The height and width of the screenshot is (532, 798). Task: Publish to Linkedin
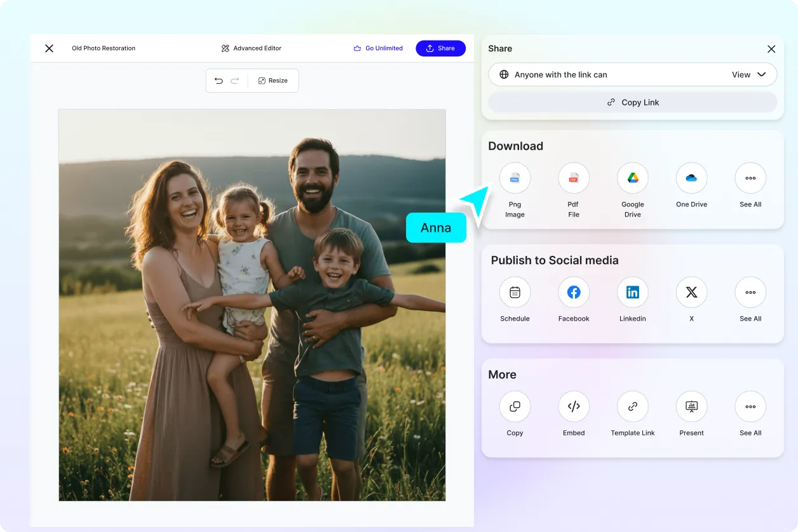pyautogui.click(x=633, y=293)
